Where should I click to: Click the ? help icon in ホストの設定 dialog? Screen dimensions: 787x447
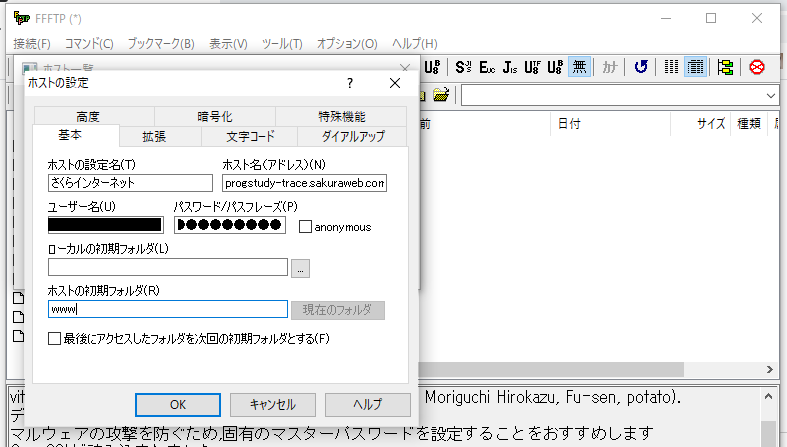(x=350, y=83)
